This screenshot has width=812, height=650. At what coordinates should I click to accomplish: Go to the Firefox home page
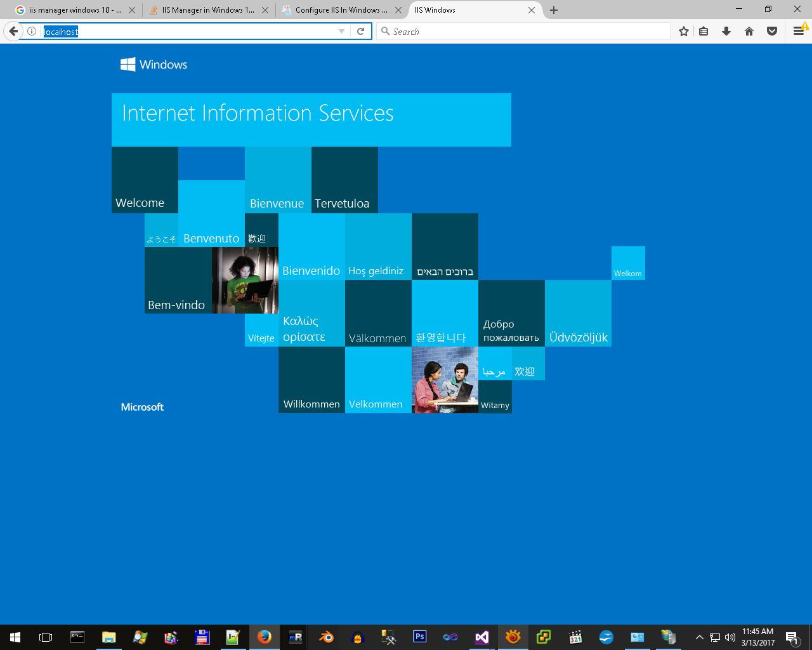(749, 31)
